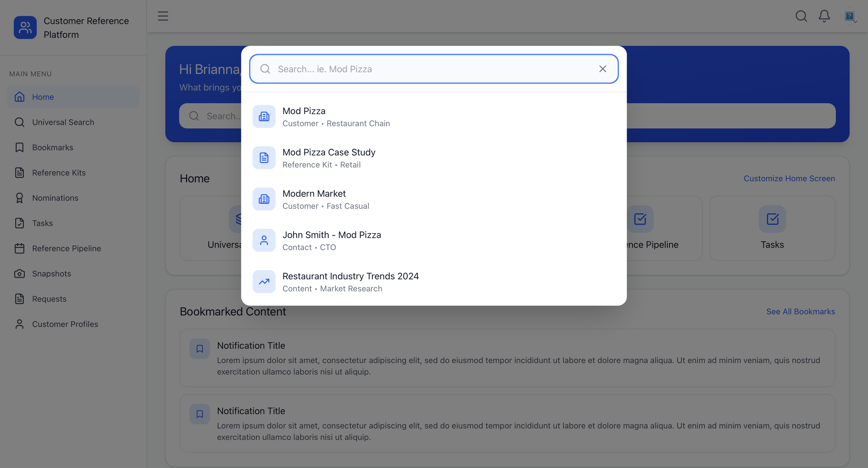Open notifications bell icon
This screenshot has width=868, height=468.
pyautogui.click(x=824, y=16)
